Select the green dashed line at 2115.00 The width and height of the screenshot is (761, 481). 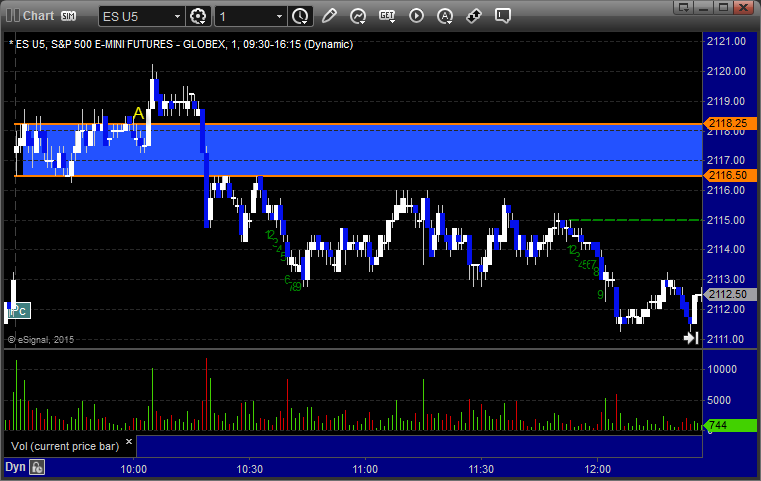pos(636,220)
